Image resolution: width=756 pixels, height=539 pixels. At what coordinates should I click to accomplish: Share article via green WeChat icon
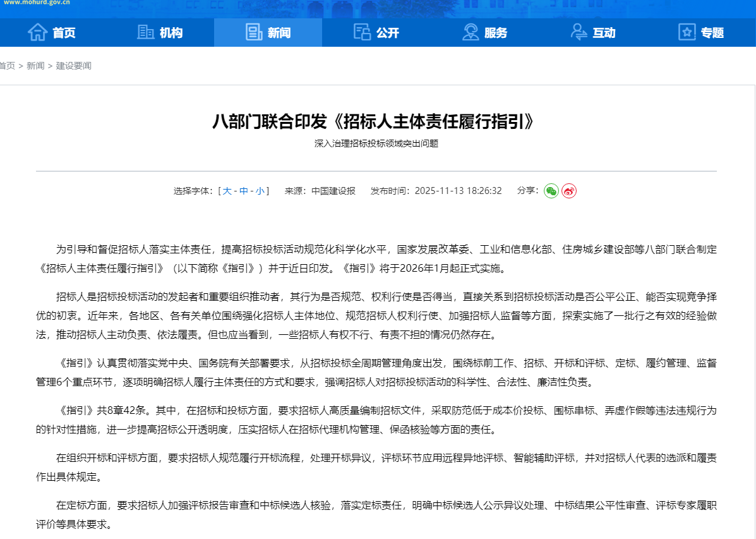click(551, 191)
